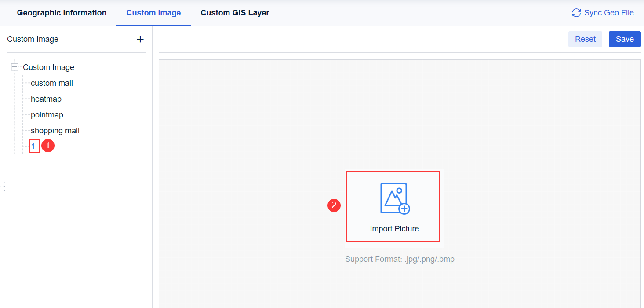Screen dimensions: 644x308
Task: Click the sync refresh icon beside Sync Geo File
Action: (x=576, y=13)
